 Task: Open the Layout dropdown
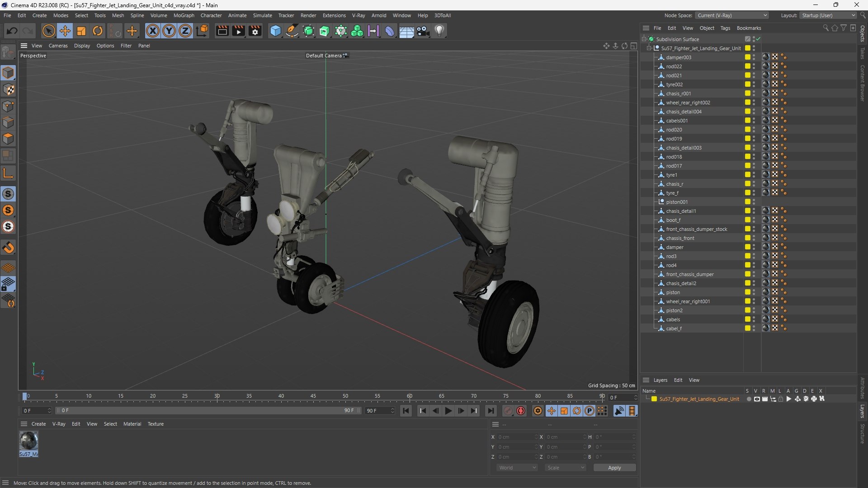828,15
